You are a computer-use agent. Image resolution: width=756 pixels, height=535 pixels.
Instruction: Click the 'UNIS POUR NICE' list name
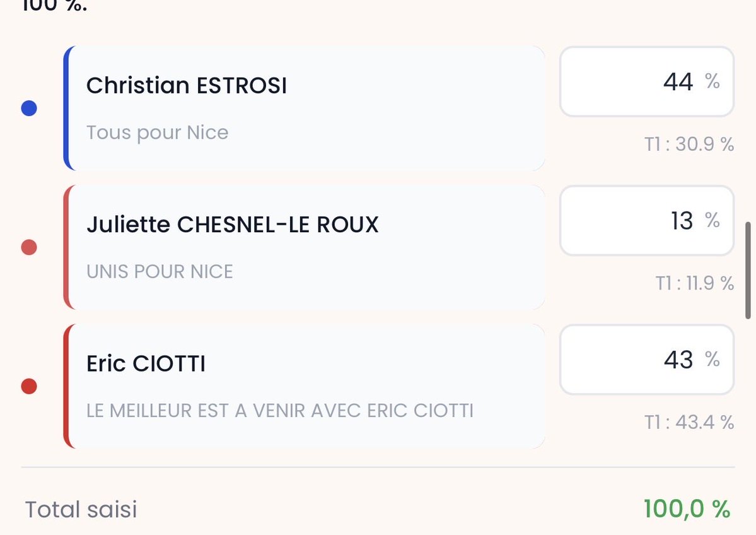coord(160,271)
